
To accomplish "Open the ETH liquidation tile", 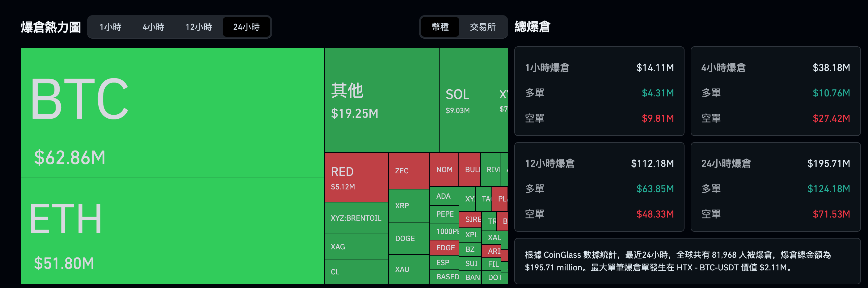I will coord(172,230).
